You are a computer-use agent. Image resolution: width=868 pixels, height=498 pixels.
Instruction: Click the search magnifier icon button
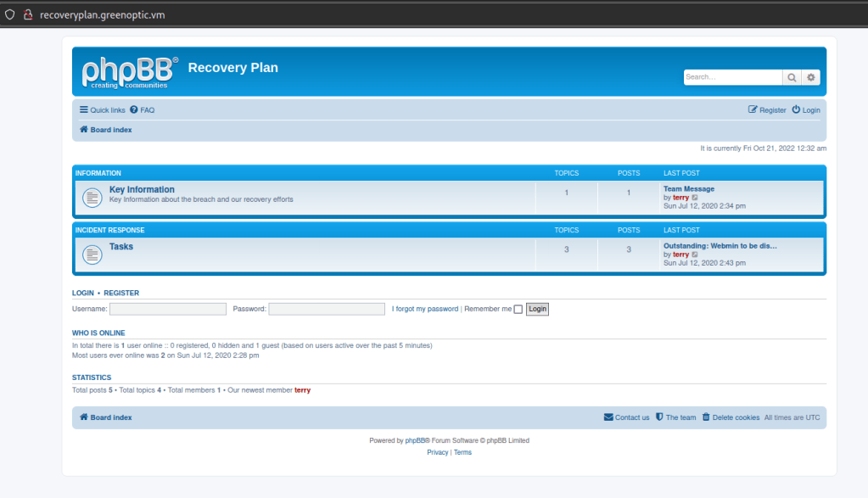[x=792, y=77]
